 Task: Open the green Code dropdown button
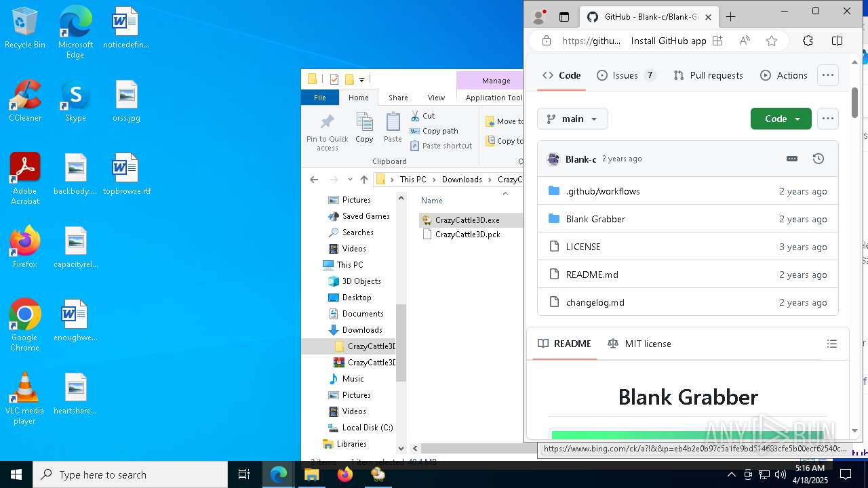tap(781, 119)
